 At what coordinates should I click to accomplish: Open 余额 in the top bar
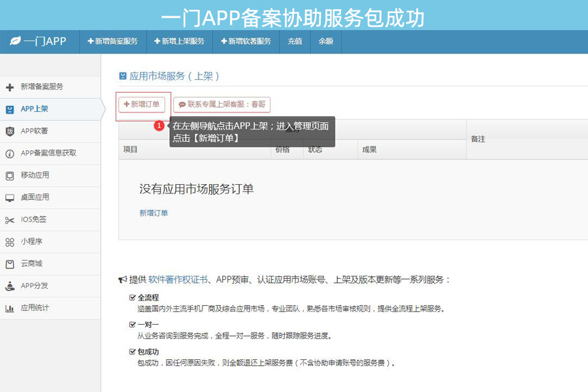(x=326, y=41)
